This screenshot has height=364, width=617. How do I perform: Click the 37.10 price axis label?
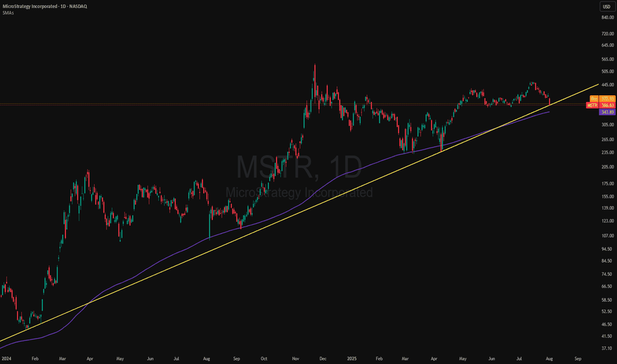(x=608, y=349)
